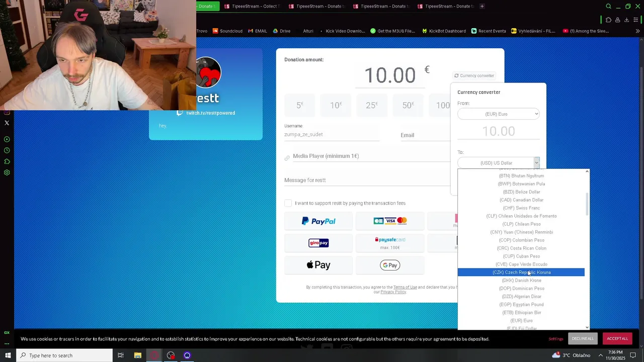Choose the 25€ donation preset

371,105
